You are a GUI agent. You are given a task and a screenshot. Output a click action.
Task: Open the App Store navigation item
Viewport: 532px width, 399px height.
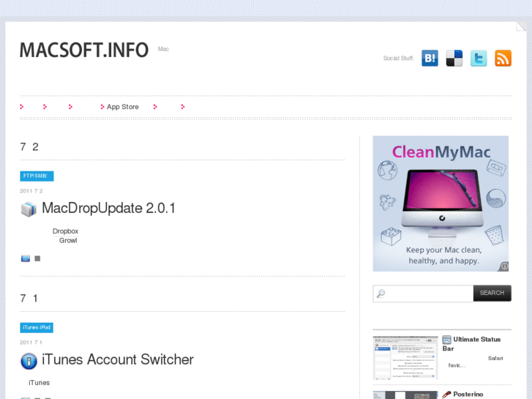tap(123, 107)
